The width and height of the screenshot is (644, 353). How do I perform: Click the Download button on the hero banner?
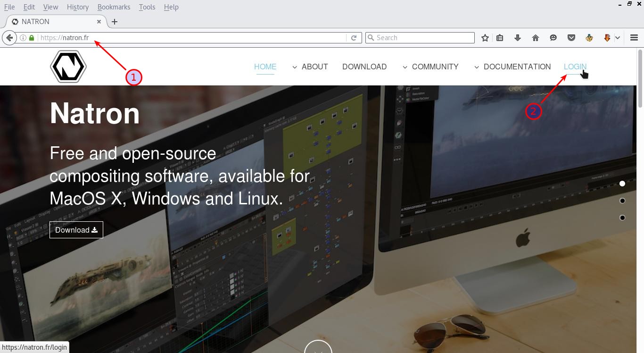coord(76,230)
